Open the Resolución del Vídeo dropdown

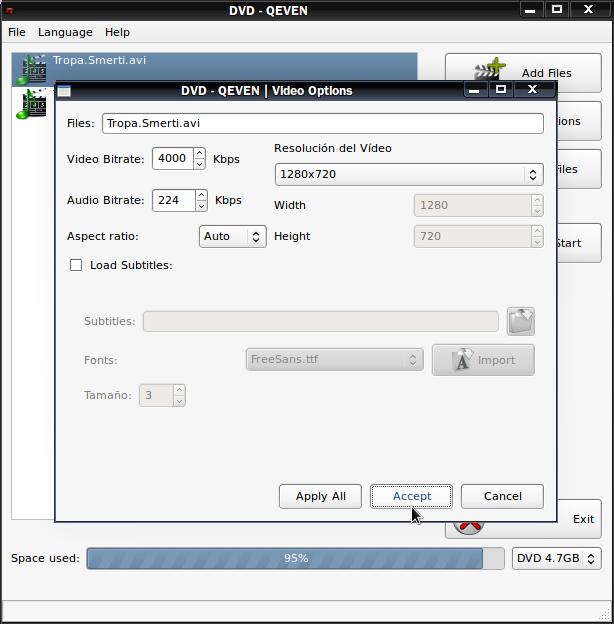(x=409, y=174)
